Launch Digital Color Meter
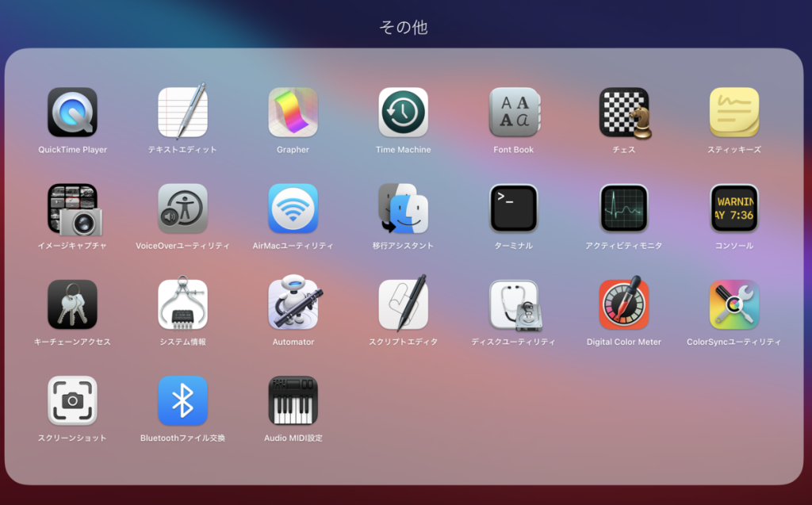 pos(624,305)
